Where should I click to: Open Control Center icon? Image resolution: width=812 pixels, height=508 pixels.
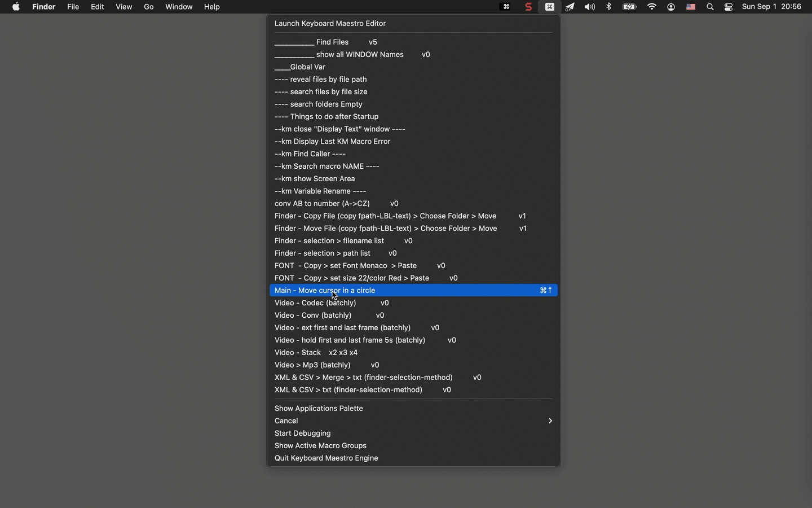click(x=729, y=7)
